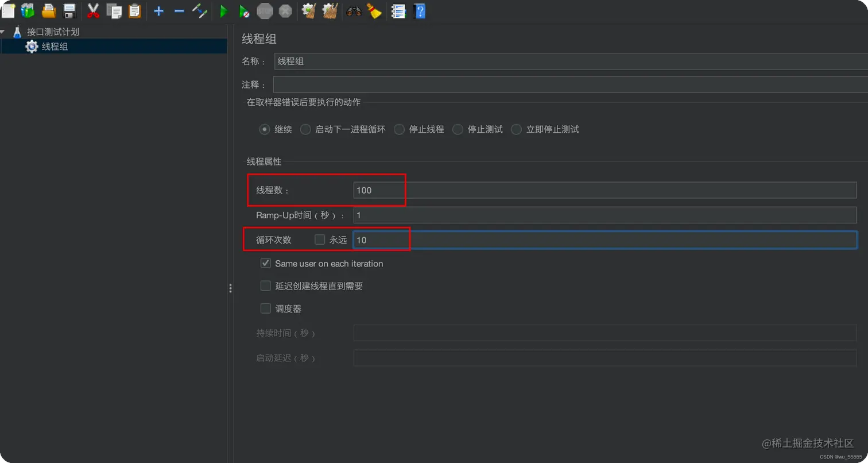Click the Ramp-Up时间（秒） label text
Image resolution: width=868 pixels, height=463 pixels.
301,215
